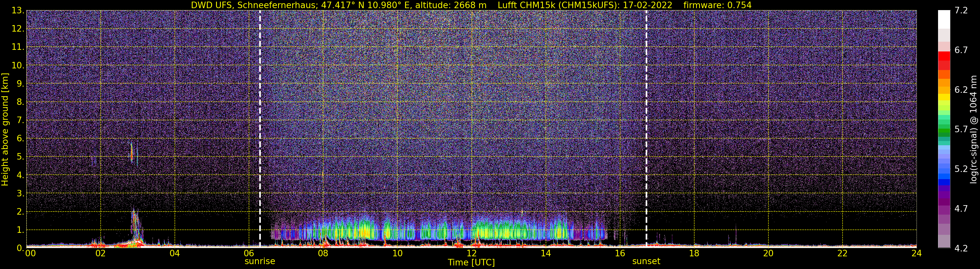Click the red section of the colorbar
The image size is (980, 269).
[944, 61]
